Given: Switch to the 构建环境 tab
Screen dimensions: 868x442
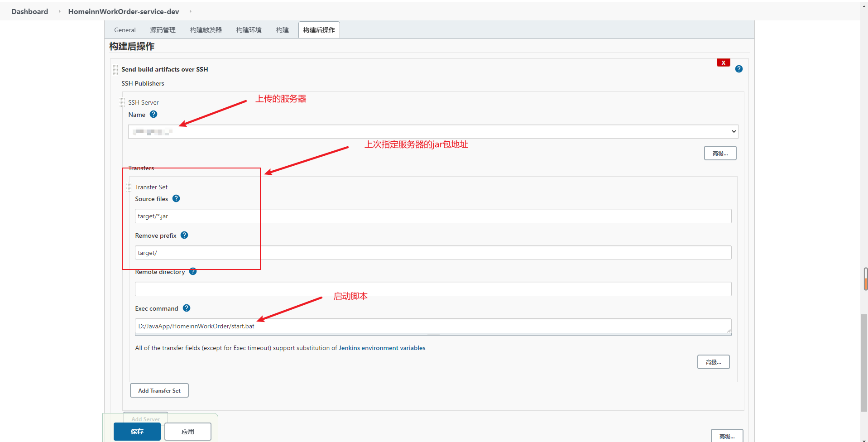Looking at the screenshot, I should 249,30.
